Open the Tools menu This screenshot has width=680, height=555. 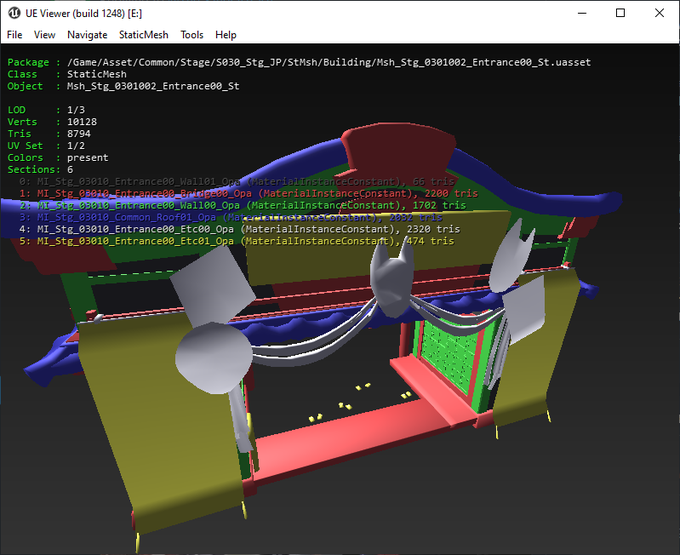tap(192, 35)
